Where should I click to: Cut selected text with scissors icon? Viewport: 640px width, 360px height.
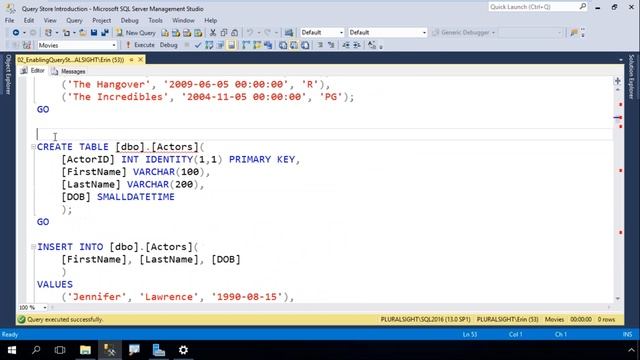tap(213, 33)
